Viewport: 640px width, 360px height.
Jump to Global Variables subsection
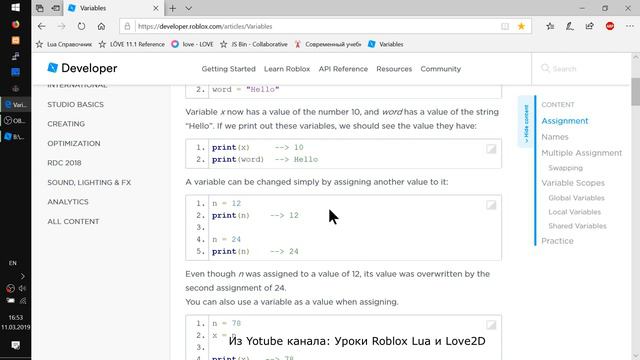(576, 198)
